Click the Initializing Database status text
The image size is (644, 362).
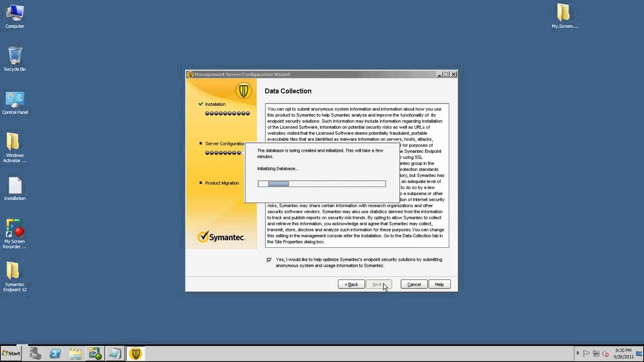click(x=278, y=169)
